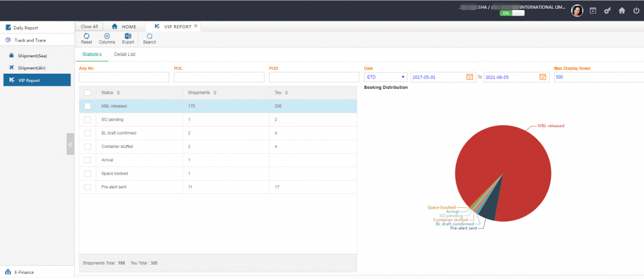Open Shipment(Sea) in the sidebar
Screen dimensions: 644x279
click(31, 56)
